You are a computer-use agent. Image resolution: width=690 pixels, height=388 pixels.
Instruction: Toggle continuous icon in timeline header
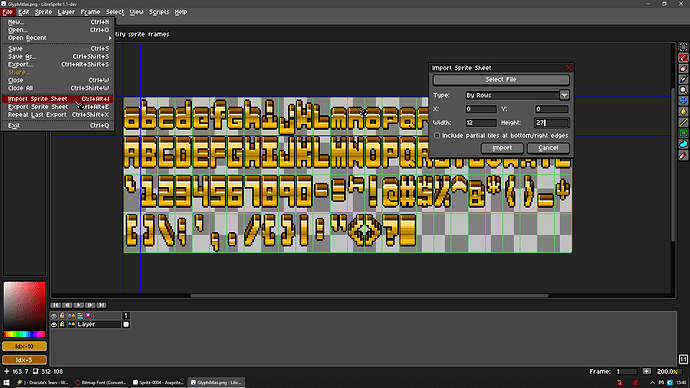pyautogui.click(x=71, y=315)
